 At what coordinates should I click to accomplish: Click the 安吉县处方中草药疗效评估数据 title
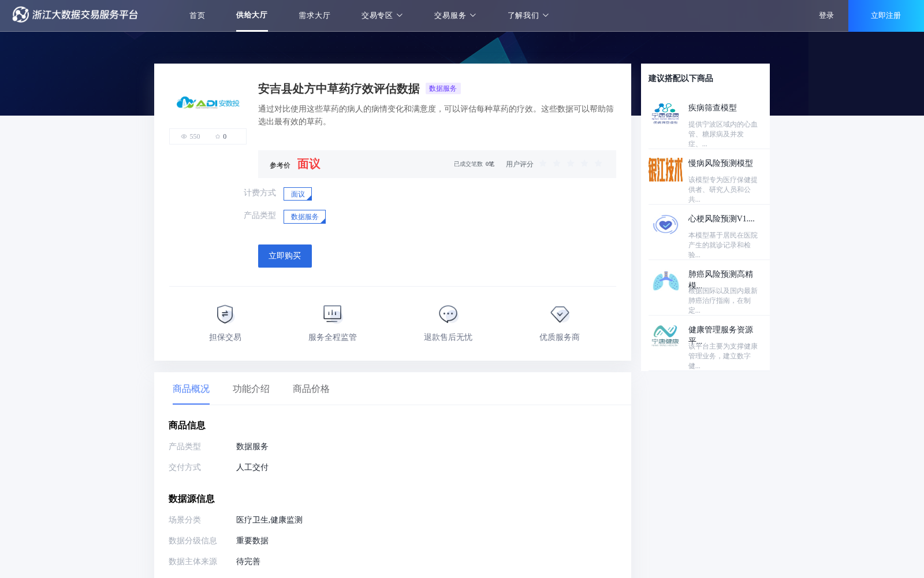pos(339,88)
